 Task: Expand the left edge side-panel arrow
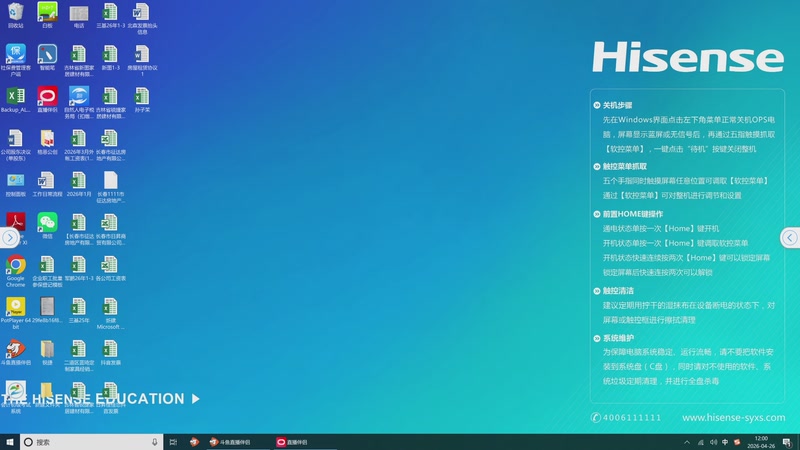pos(10,238)
